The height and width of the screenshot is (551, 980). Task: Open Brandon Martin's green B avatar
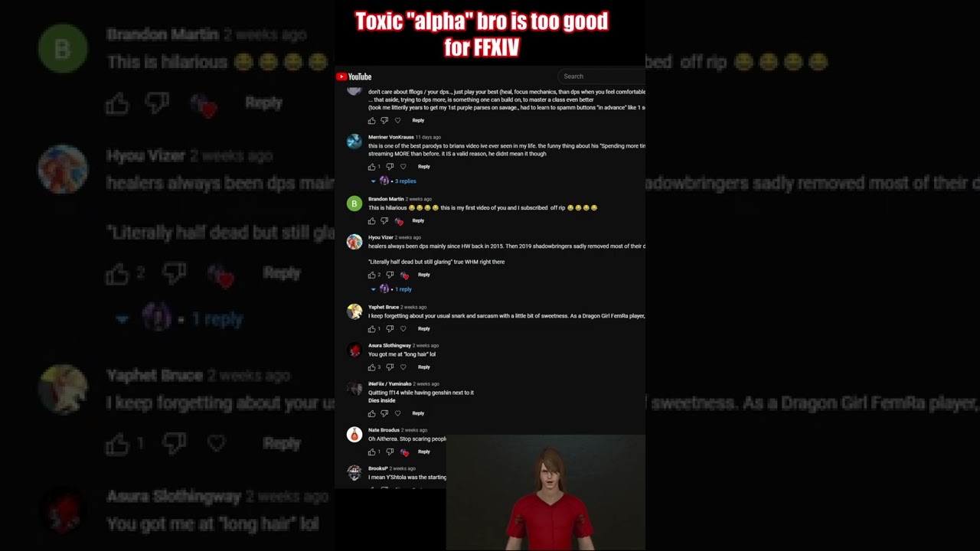(x=354, y=203)
